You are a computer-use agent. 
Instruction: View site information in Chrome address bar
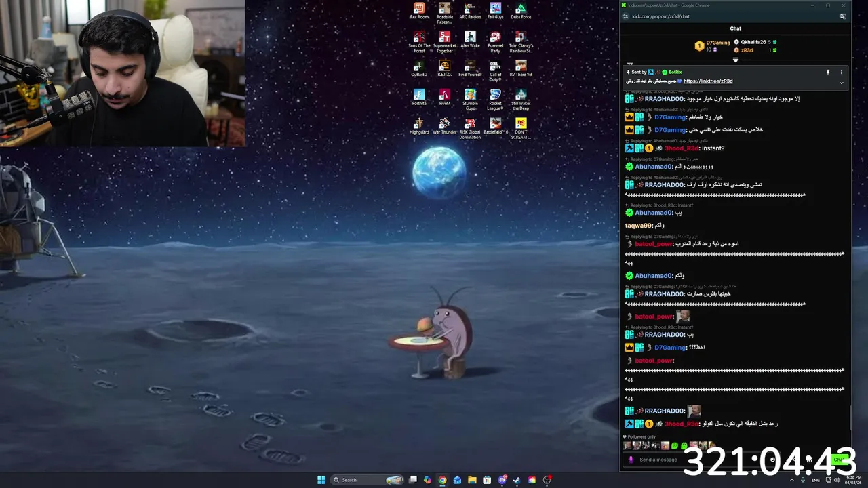[625, 16]
